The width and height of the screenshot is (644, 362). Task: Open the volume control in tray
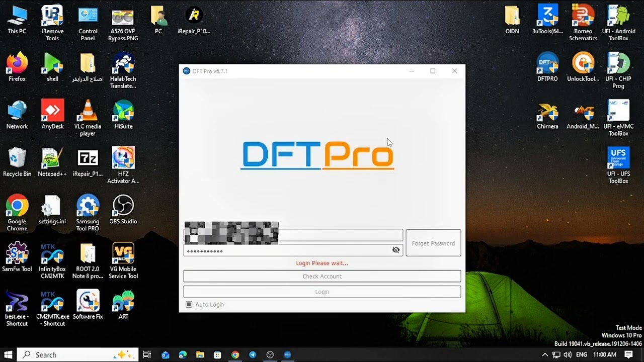pos(568,354)
